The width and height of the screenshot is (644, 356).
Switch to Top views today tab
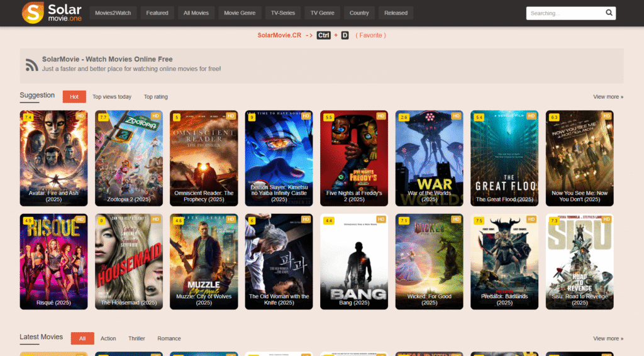click(112, 97)
